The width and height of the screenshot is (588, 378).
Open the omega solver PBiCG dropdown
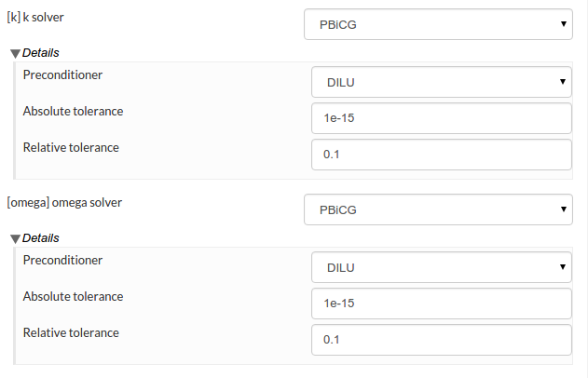click(x=438, y=209)
